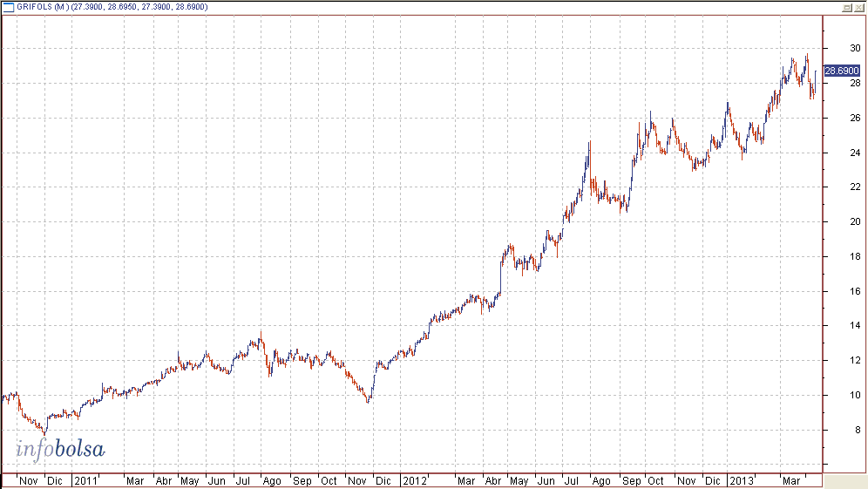Click the Jun month label of 2012
The width and height of the screenshot is (868, 489).
tap(546, 480)
